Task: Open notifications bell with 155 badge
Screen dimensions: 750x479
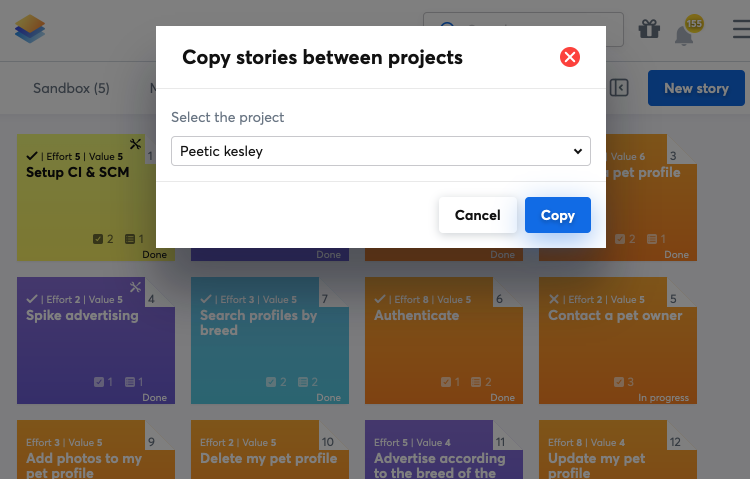Action: [x=684, y=33]
